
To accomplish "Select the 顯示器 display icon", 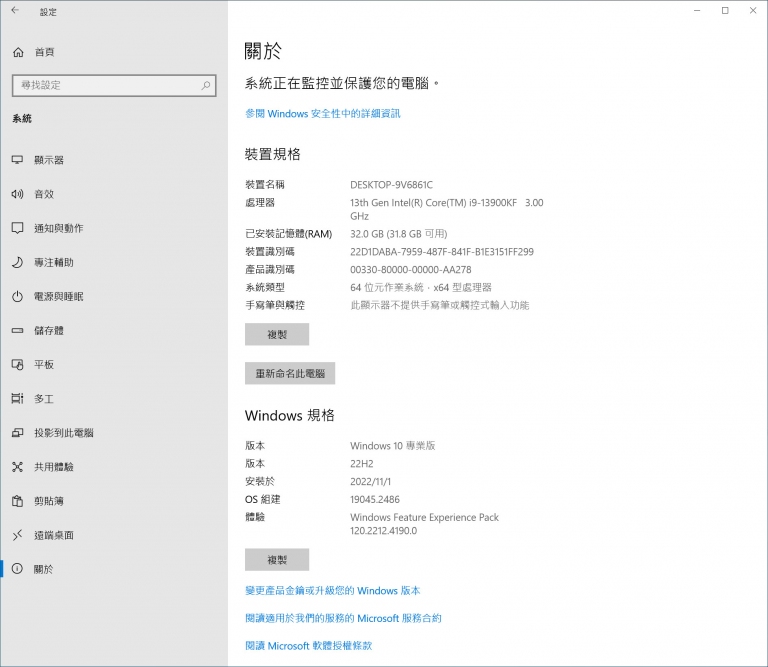I will point(18,160).
